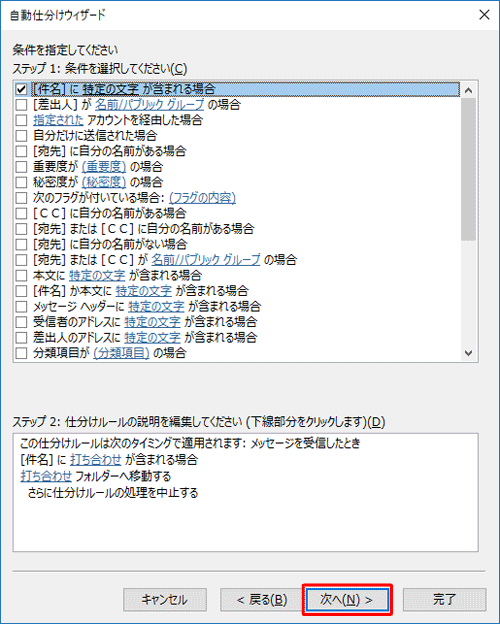Click the 完了 button

444,600
